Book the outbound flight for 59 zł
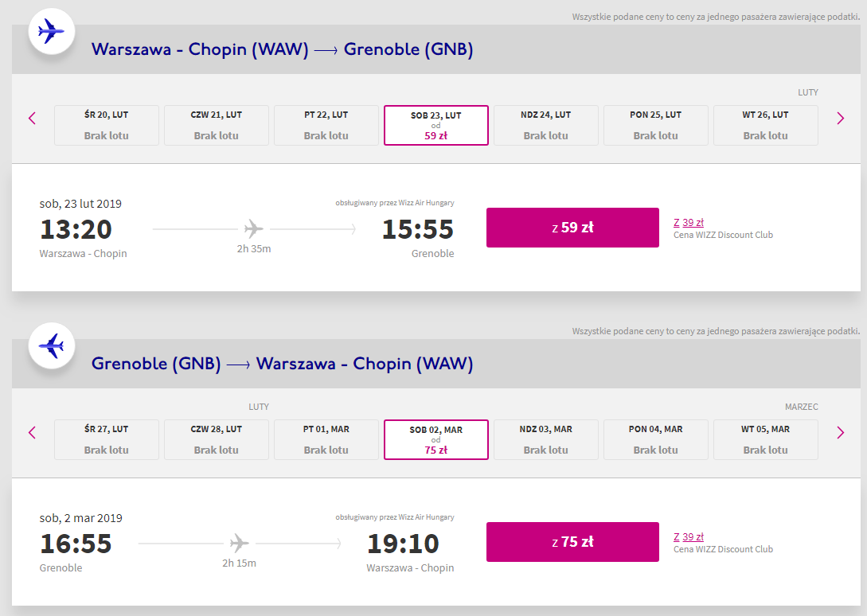 coord(572,228)
